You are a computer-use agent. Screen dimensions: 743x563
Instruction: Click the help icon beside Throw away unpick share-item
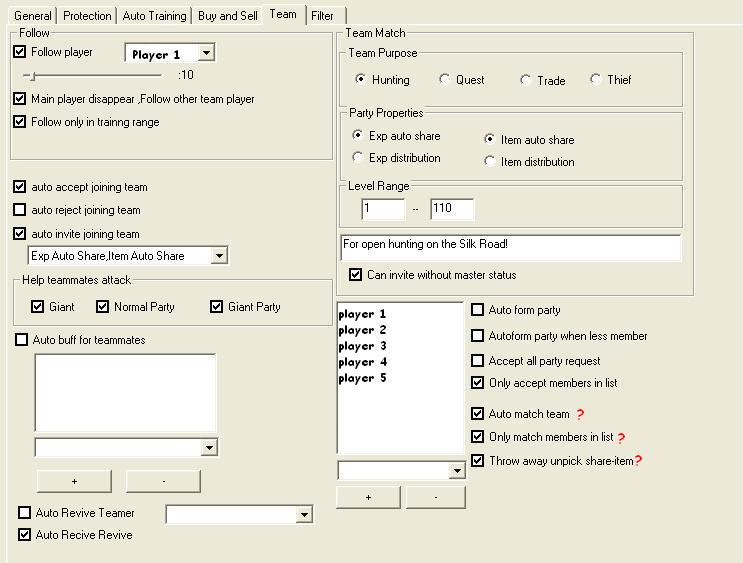(638, 461)
